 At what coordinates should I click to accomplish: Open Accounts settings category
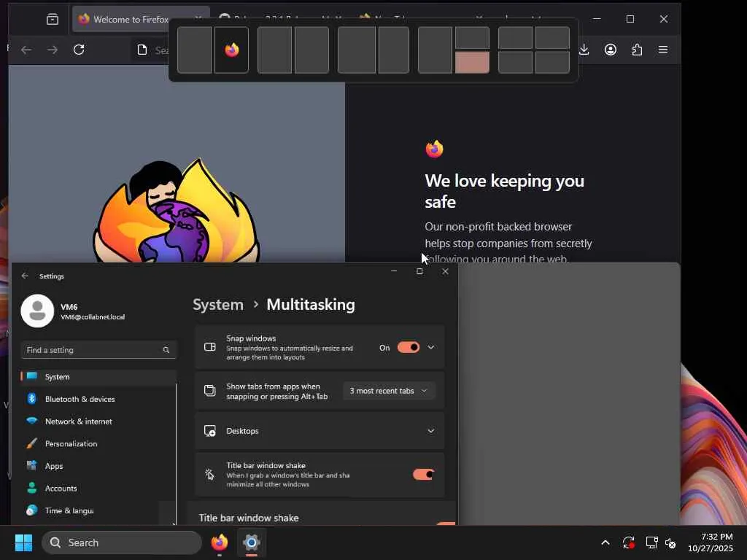(x=98, y=489)
